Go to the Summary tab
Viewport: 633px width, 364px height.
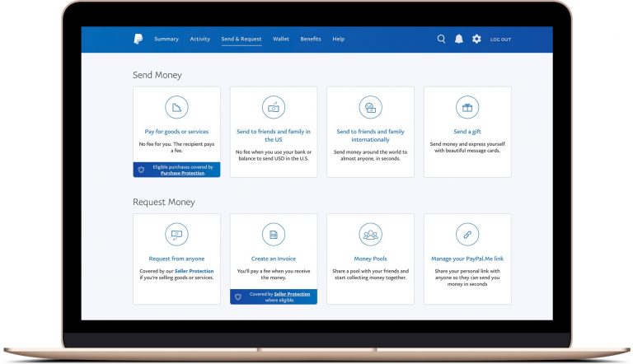(166, 40)
